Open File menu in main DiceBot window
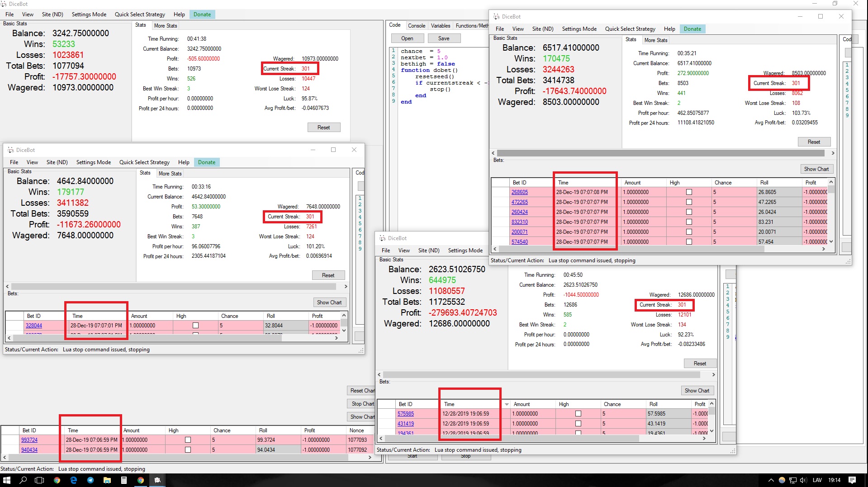 point(9,14)
